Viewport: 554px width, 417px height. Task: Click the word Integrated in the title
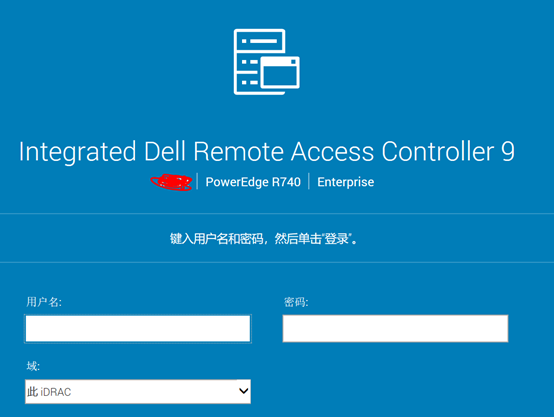(77, 152)
